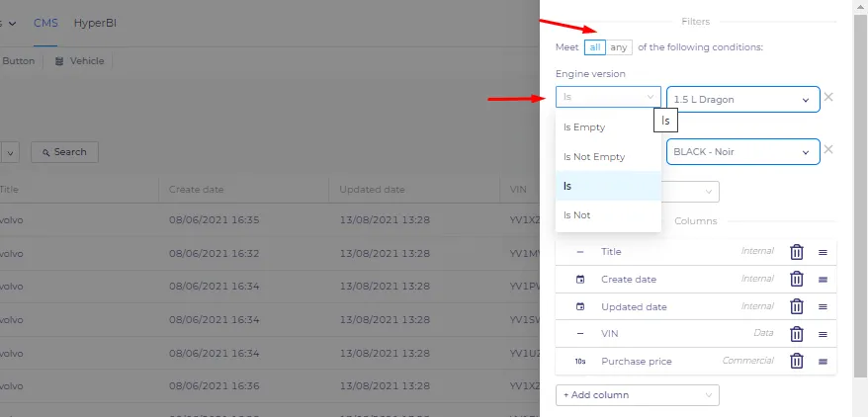
Task: Click the number type icon beside Purchase price
Action: [x=580, y=361]
